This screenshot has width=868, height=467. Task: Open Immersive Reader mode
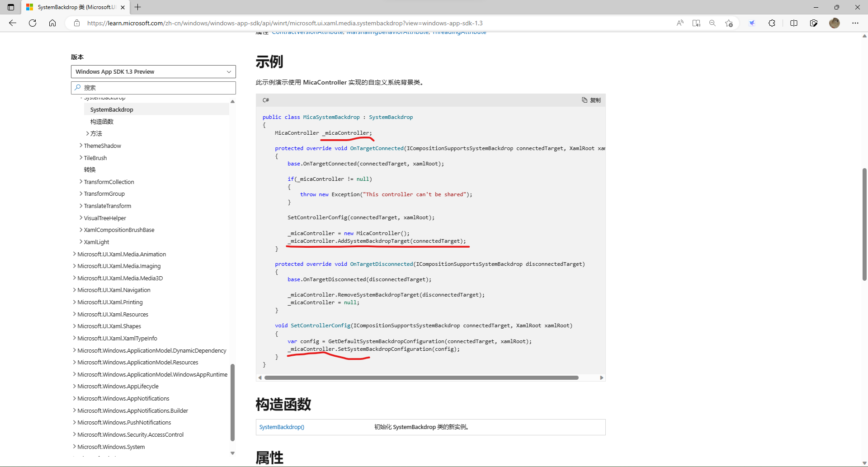coord(696,23)
